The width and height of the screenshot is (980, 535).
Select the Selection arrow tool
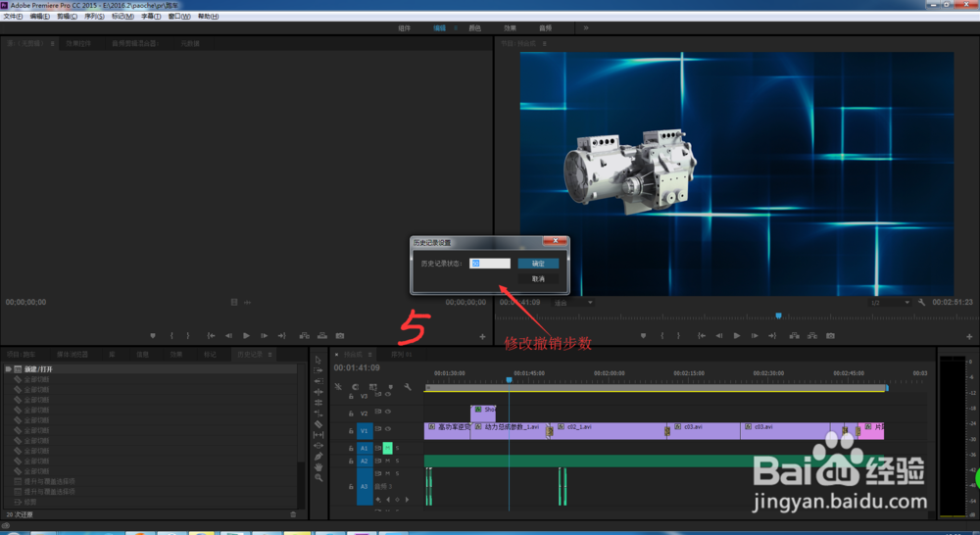pos(318,359)
